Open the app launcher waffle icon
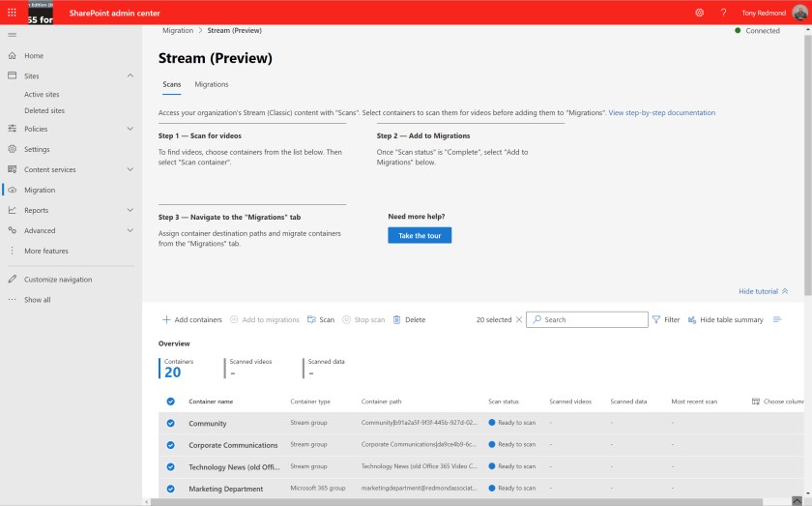Screen dimensions: 812x506 tap(12, 13)
